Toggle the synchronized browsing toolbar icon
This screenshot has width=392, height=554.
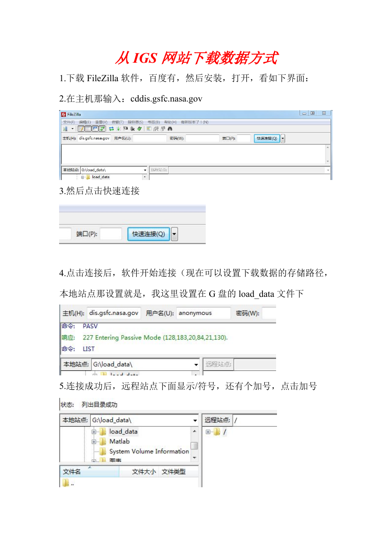tap(163, 129)
